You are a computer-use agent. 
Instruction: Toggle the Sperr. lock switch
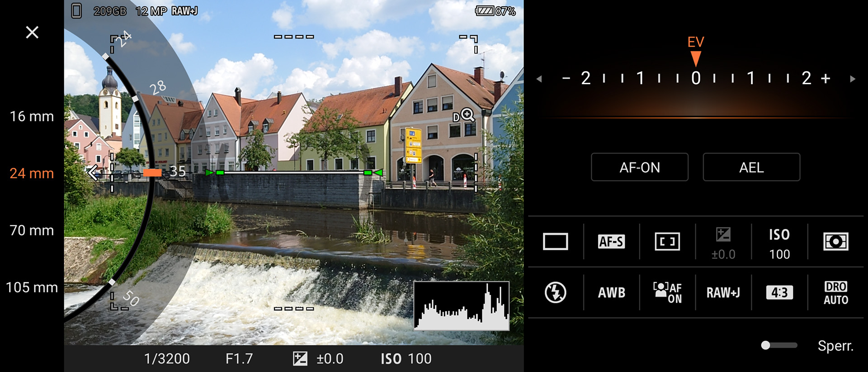[x=778, y=345]
